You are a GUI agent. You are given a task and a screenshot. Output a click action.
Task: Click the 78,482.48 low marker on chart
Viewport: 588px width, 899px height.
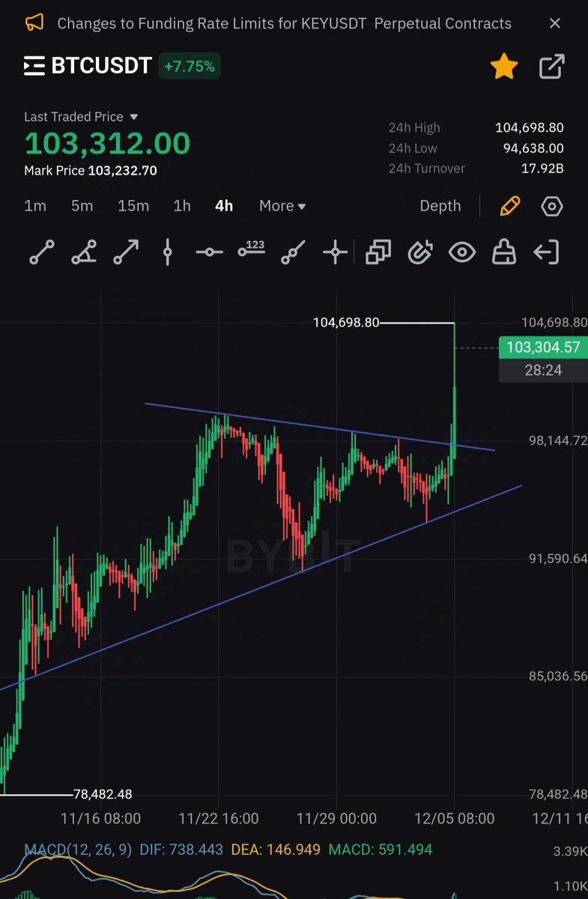tap(103, 794)
